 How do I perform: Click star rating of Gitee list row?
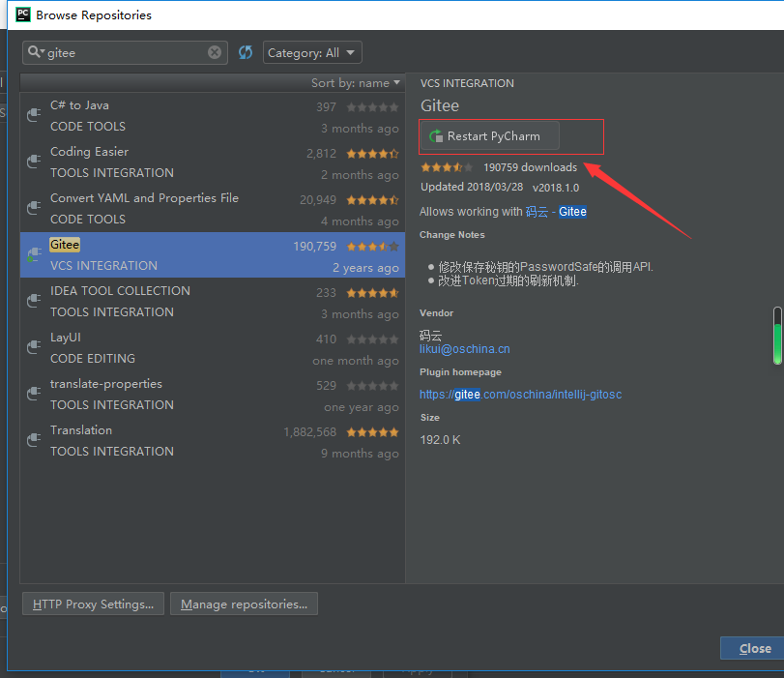pyautogui.click(x=372, y=247)
